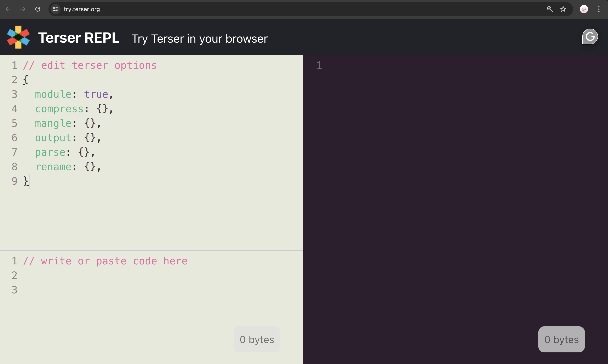
Task: Click the empty braces after compress
Action: click(102, 109)
